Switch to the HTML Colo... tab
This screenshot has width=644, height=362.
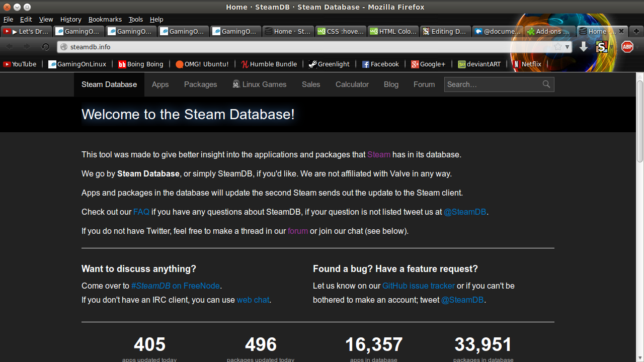coord(393,31)
